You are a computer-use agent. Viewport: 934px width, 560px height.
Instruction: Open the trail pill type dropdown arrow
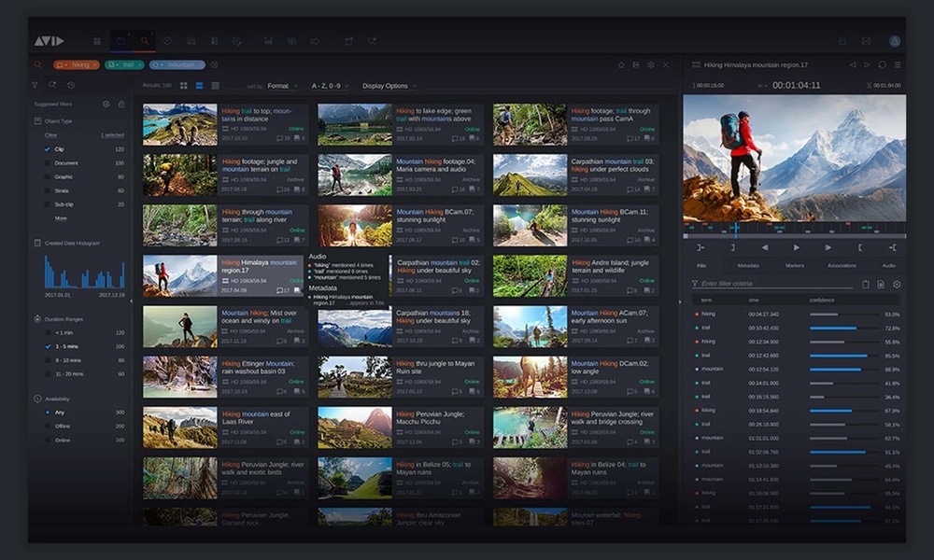coord(118,65)
